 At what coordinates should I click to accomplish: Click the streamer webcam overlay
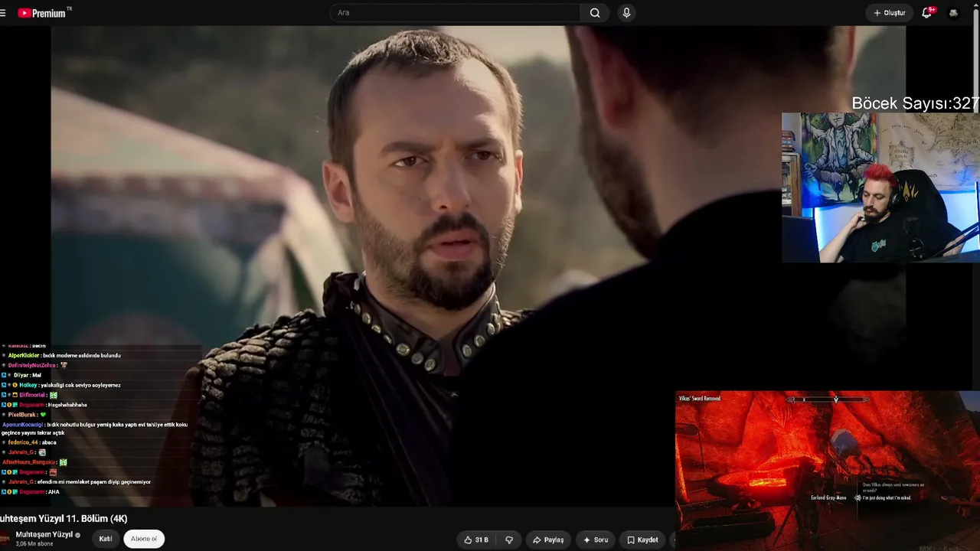pos(880,187)
